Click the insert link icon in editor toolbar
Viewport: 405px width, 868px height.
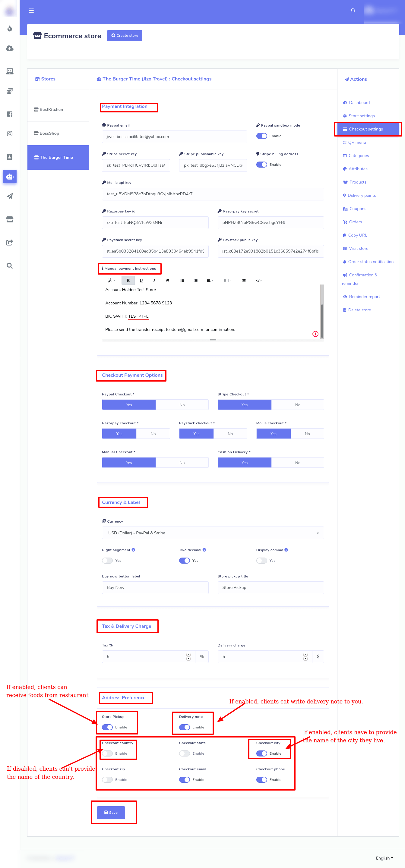click(x=243, y=280)
